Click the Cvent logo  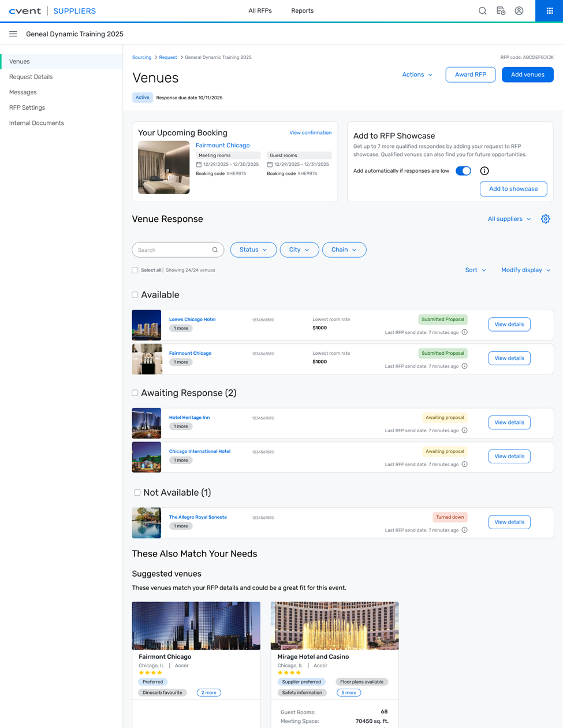(25, 11)
